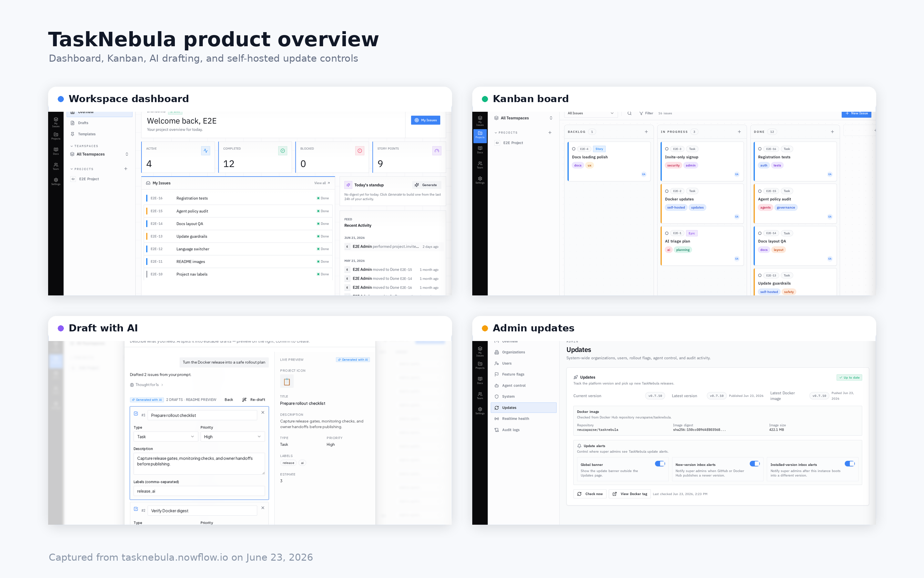This screenshot has width=924, height=578.
Task: Generate today's standup digest
Action: pos(426,185)
